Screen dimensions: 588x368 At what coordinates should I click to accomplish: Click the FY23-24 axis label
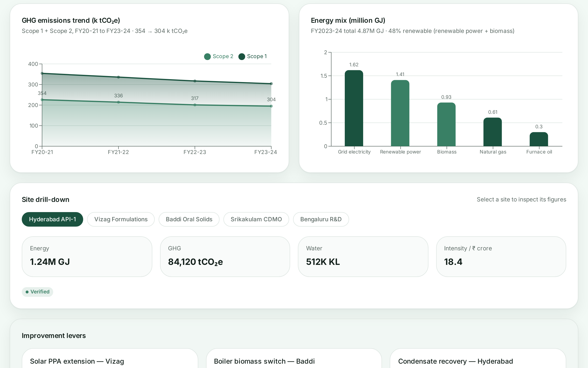265,152
